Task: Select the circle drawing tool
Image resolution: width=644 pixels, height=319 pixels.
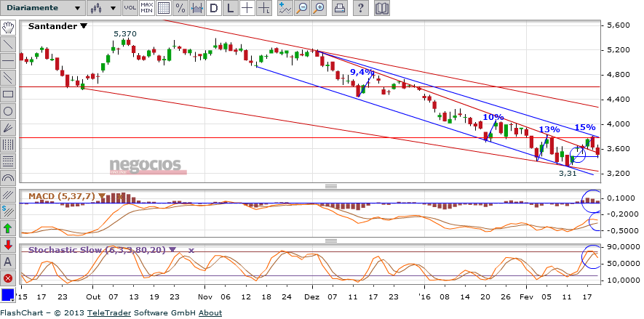Action: pos(8,111)
